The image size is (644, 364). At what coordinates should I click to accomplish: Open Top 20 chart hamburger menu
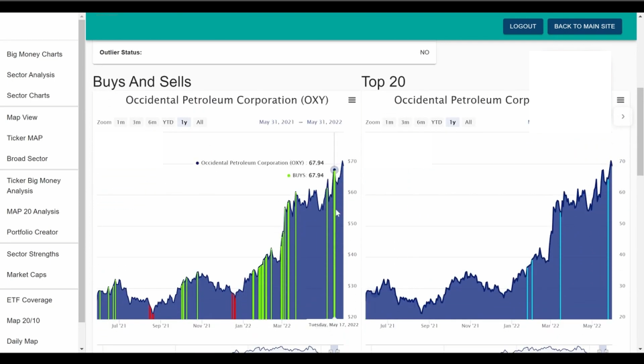click(621, 100)
